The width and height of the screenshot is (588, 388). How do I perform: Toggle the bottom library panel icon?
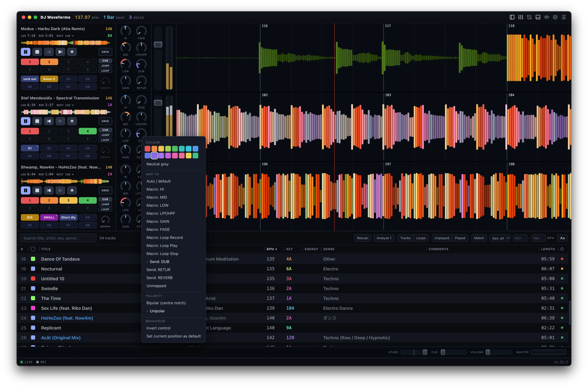538,17
